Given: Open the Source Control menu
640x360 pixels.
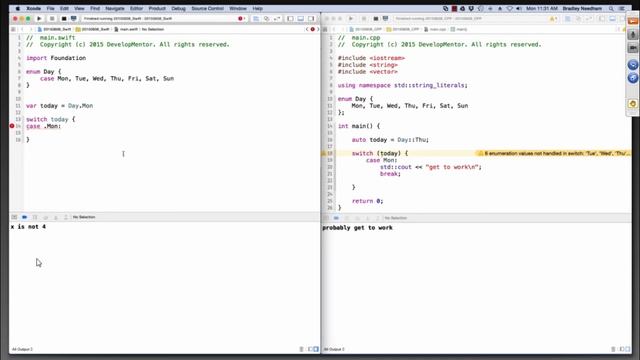Looking at the screenshot, I should pos(207,9).
